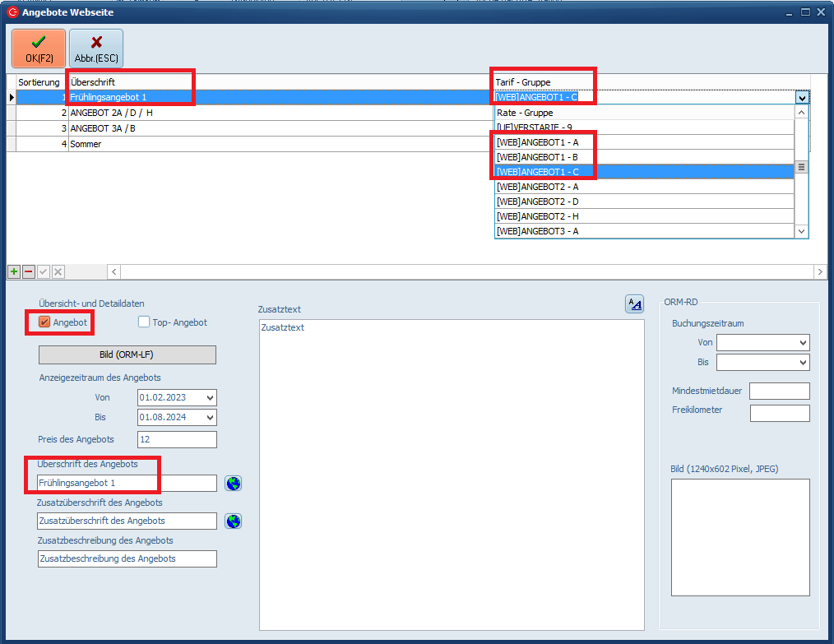Expand the Buchungszeitraum Von dropdown

coord(803,342)
